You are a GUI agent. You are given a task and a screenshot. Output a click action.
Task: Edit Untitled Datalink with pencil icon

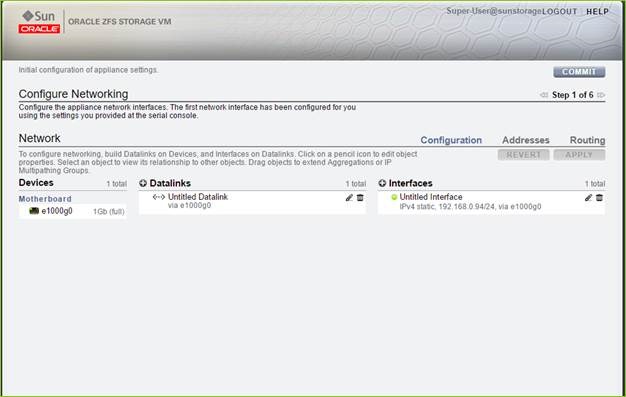pyautogui.click(x=349, y=198)
